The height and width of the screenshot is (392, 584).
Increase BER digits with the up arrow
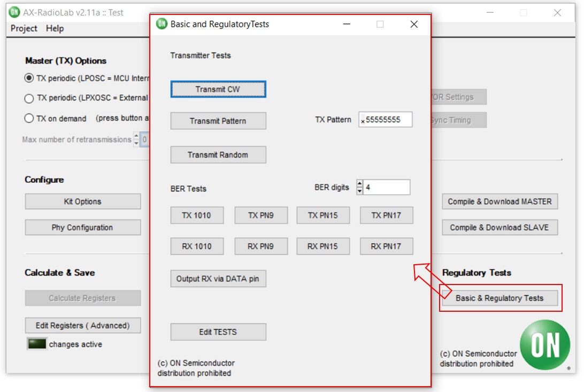pyautogui.click(x=359, y=183)
